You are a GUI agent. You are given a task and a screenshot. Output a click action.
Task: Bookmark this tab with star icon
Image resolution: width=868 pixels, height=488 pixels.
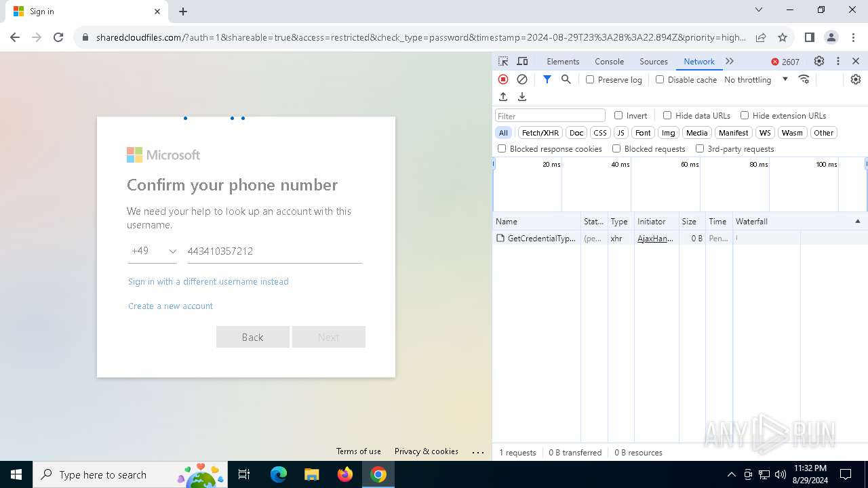(x=783, y=37)
